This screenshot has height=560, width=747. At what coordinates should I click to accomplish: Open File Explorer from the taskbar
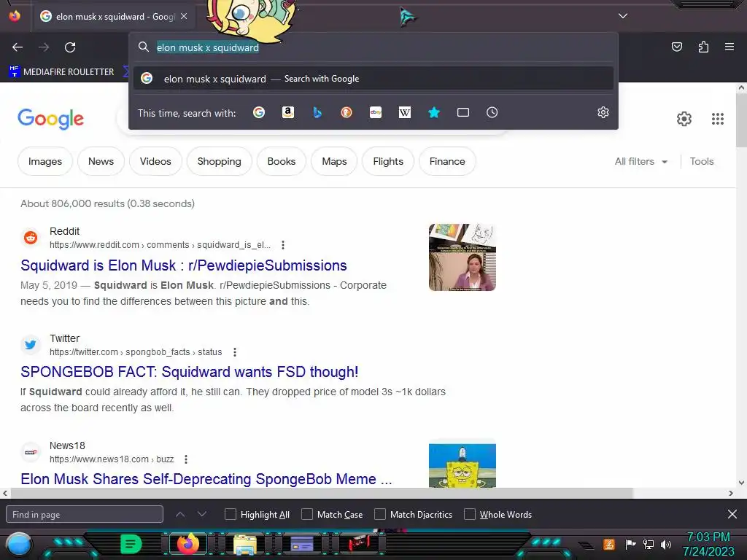point(245,544)
